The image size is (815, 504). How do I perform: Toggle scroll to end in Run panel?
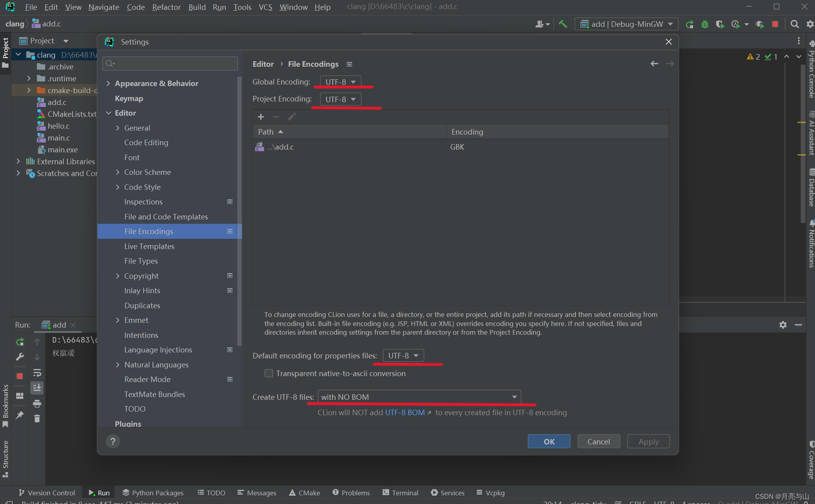tap(37, 388)
